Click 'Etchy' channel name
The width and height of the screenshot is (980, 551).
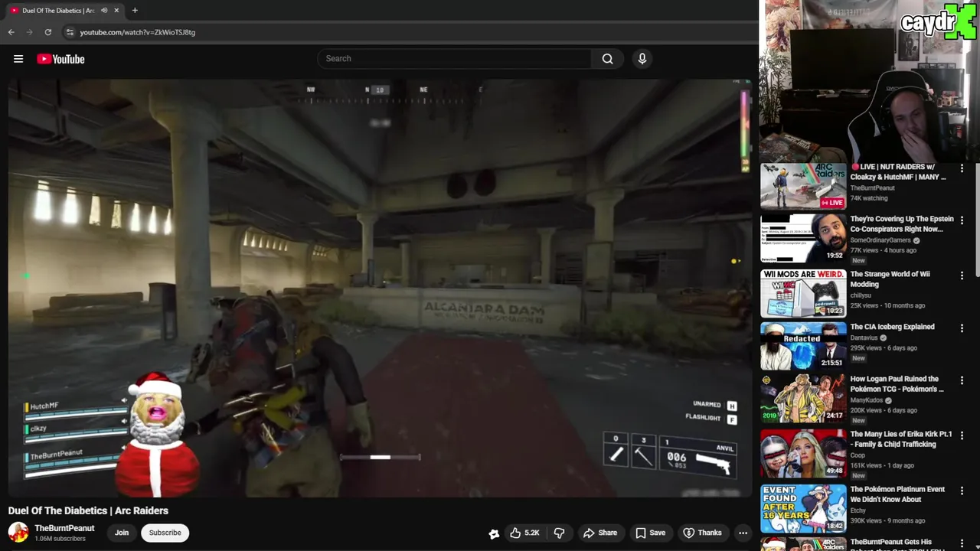tap(858, 510)
